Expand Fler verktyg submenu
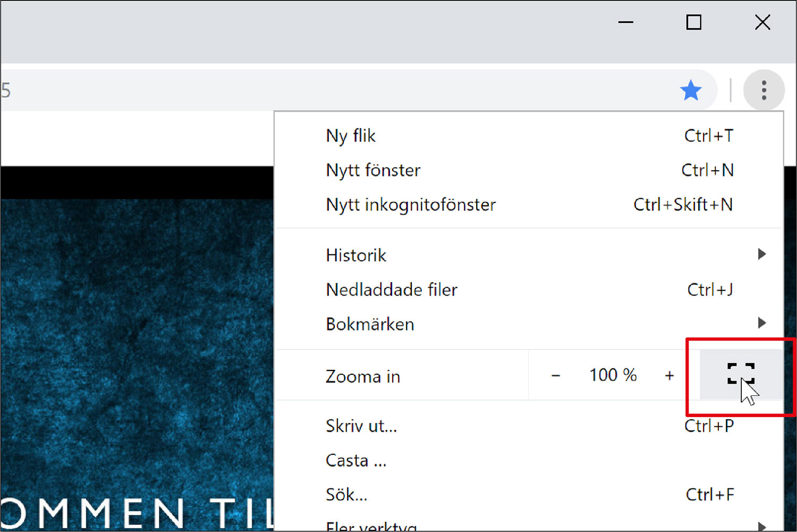797x532 pixels. 372,526
